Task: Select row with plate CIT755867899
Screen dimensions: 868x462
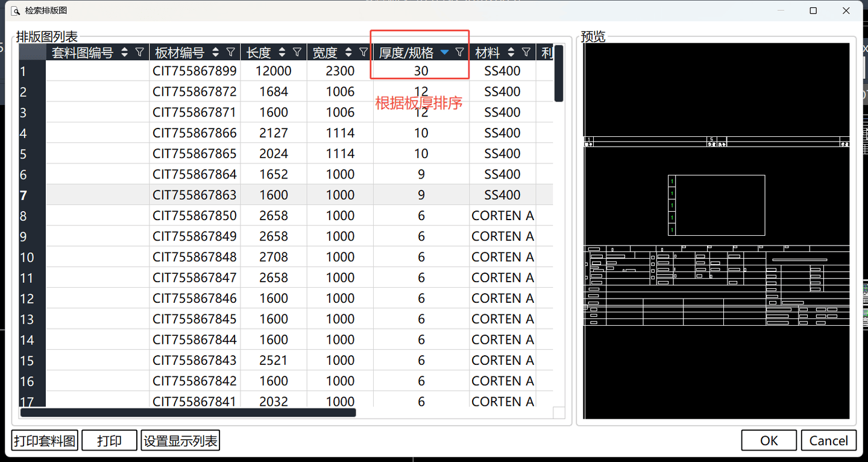Action: point(195,71)
